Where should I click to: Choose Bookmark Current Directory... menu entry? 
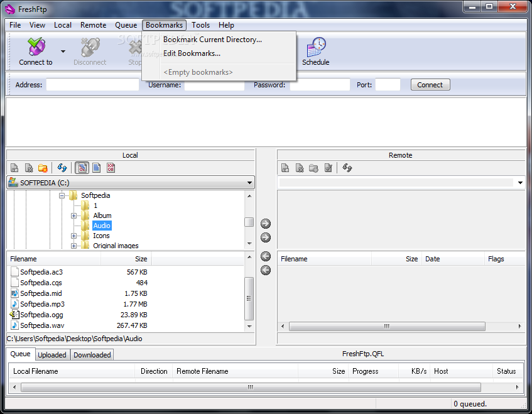point(212,40)
